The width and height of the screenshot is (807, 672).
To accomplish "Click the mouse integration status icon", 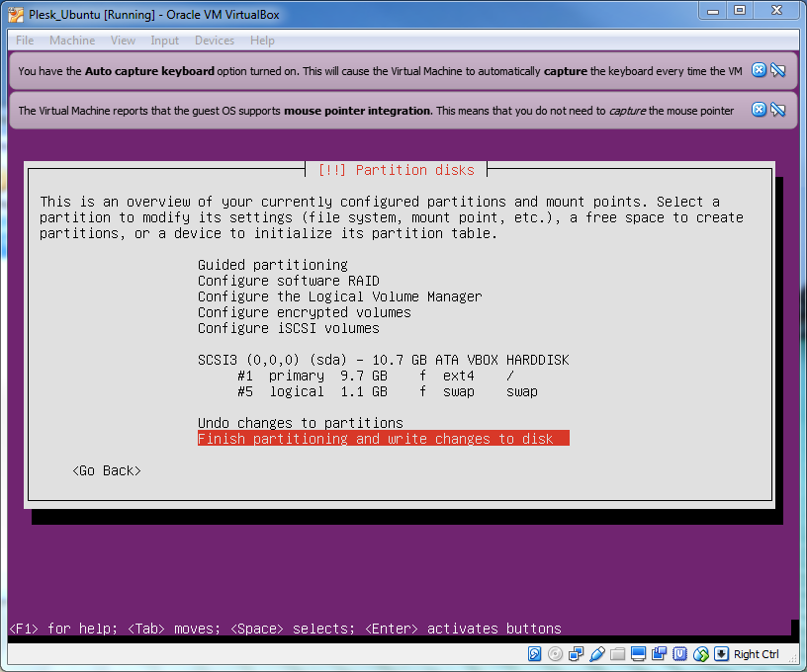I will (x=701, y=654).
